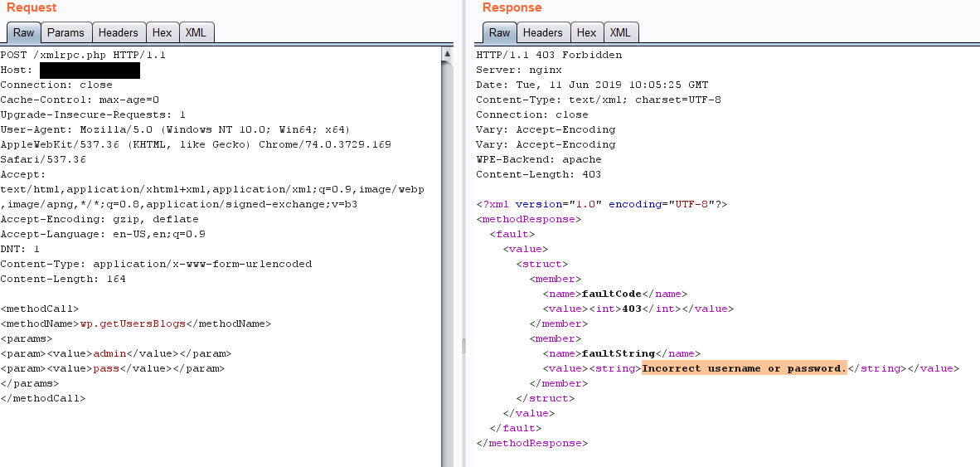Screen dimensions: 980x467
Task: Click the wp.getUsersBlogs method name in request
Action: (x=133, y=323)
